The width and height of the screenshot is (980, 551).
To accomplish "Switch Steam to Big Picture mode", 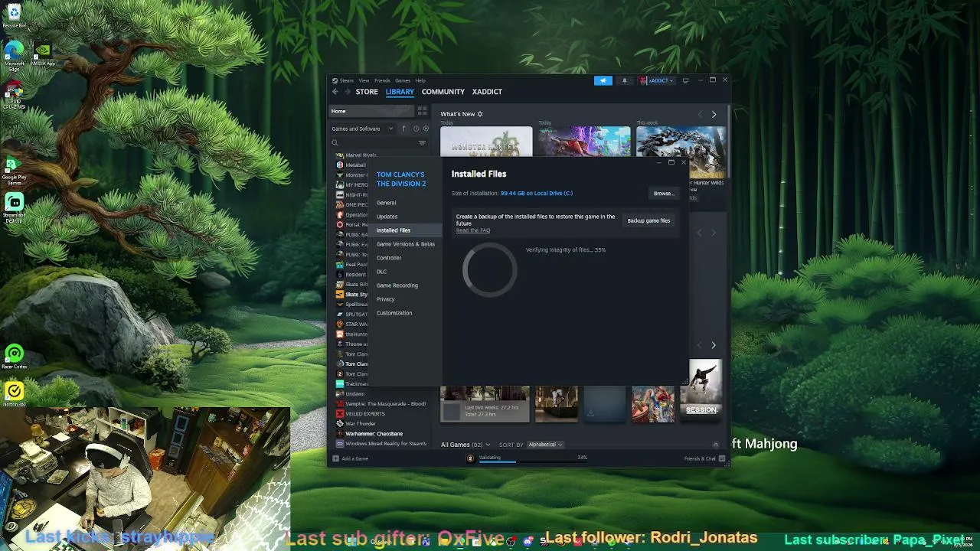I will coord(685,80).
